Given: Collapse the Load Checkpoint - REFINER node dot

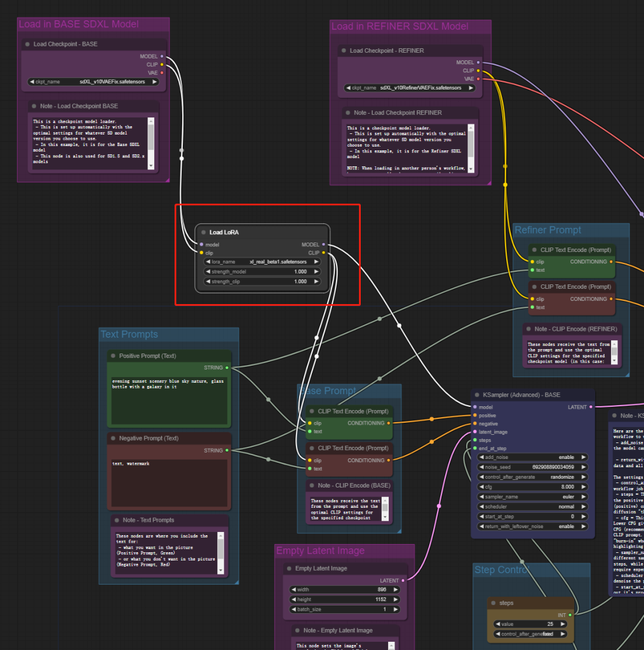Looking at the screenshot, I should (x=344, y=51).
